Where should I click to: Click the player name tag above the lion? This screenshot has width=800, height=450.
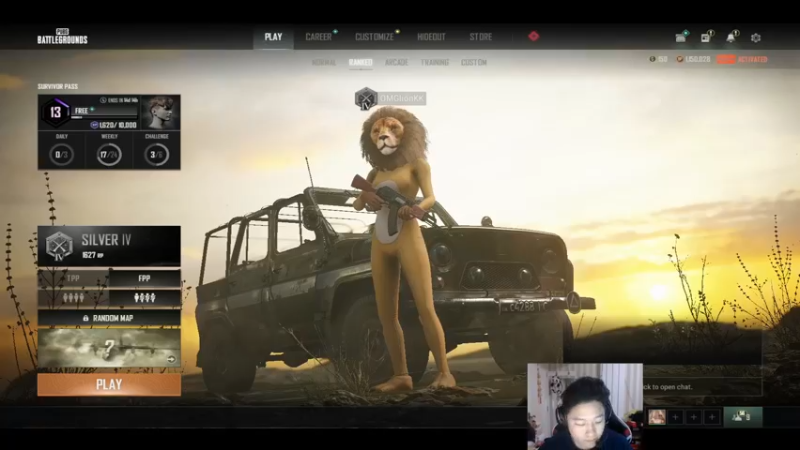[402, 98]
